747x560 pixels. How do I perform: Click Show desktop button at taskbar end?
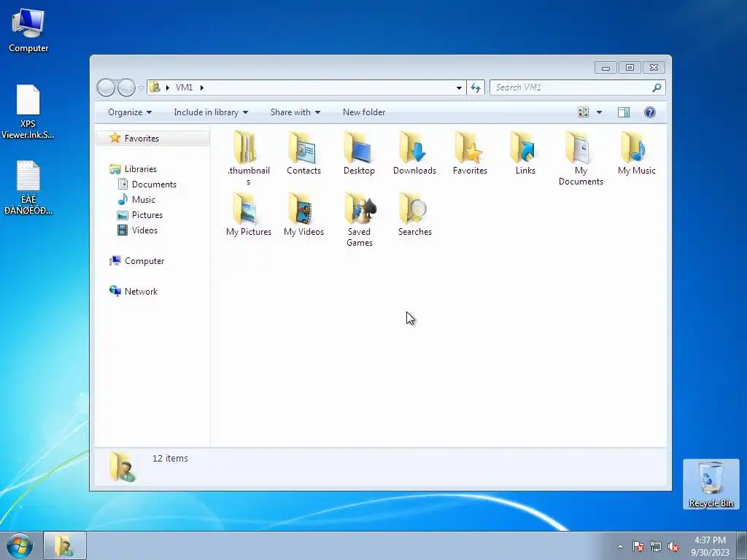[x=742, y=545]
